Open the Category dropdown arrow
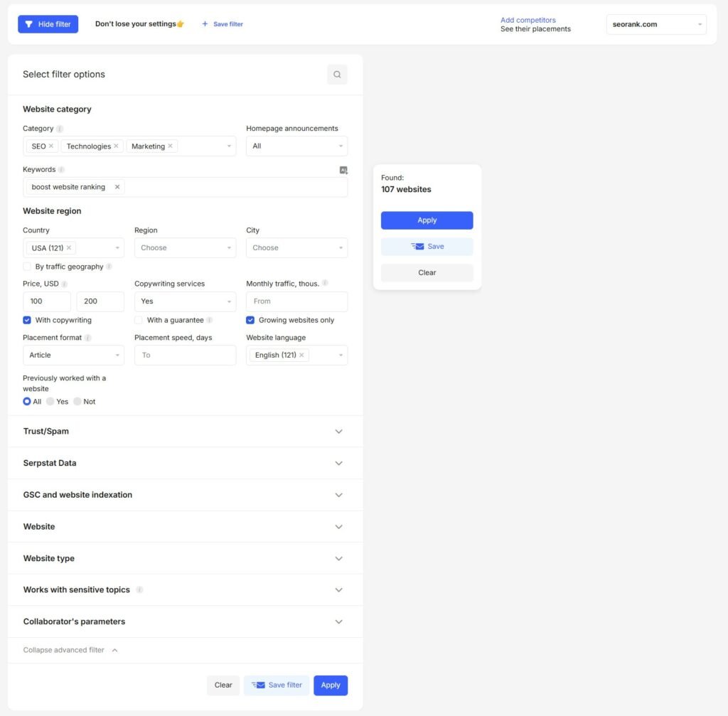 pyautogui.click(x=229, y=146)
